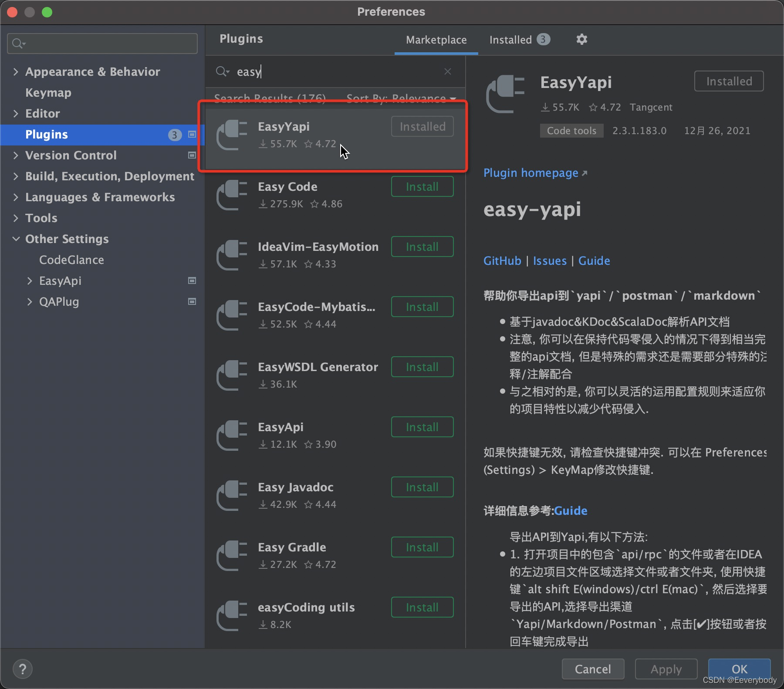Viewport: 784px width, 689px height.
Task: Open the Plugin homepage link
Action: tap(531, 173)
